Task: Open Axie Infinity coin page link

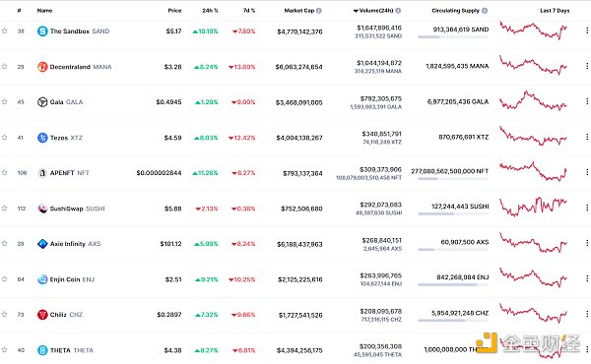Action: [x=76, y=244]
